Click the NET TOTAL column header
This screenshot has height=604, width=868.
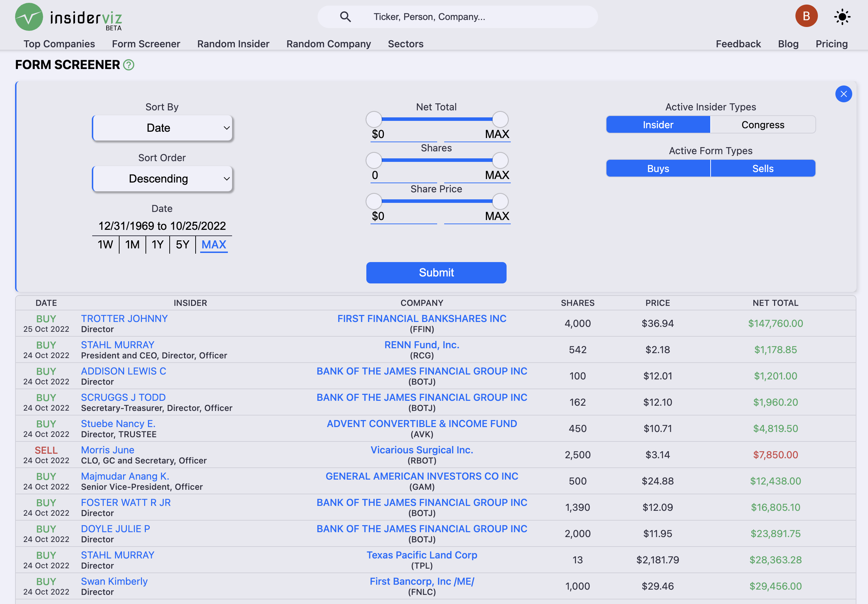[x=775, y=303]
